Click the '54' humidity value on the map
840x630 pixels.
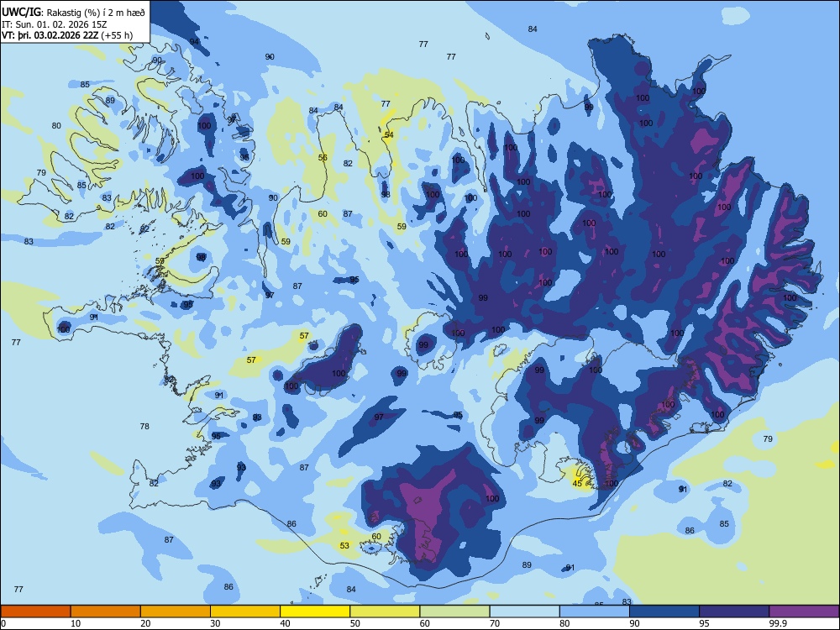coord(389,134)
